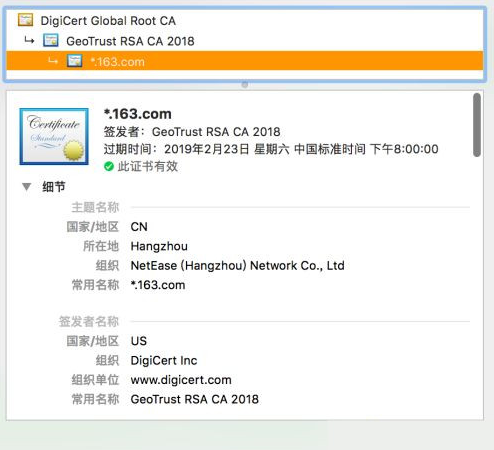Click the bold *.163.com certificate title
Screen dimensions: 494x450
click(x=138, y=114)
